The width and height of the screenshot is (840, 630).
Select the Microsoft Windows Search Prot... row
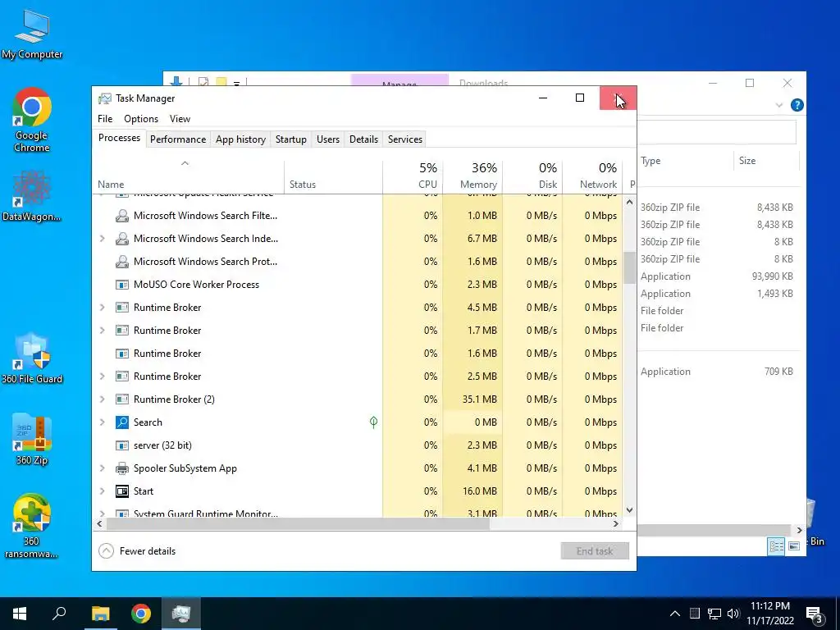[358, 262]
